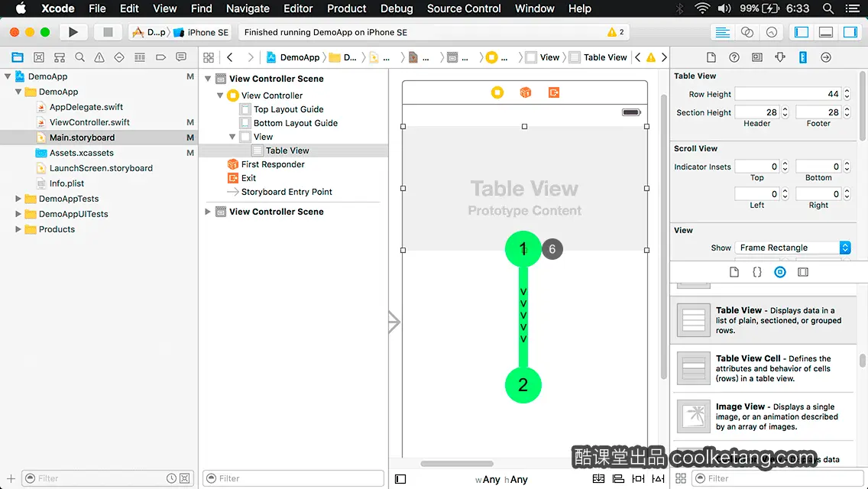Image resolution: width=868 pixels, height=489 pixels.
Task: Open the Report navigator icon
Action: [x=181, y=57]
